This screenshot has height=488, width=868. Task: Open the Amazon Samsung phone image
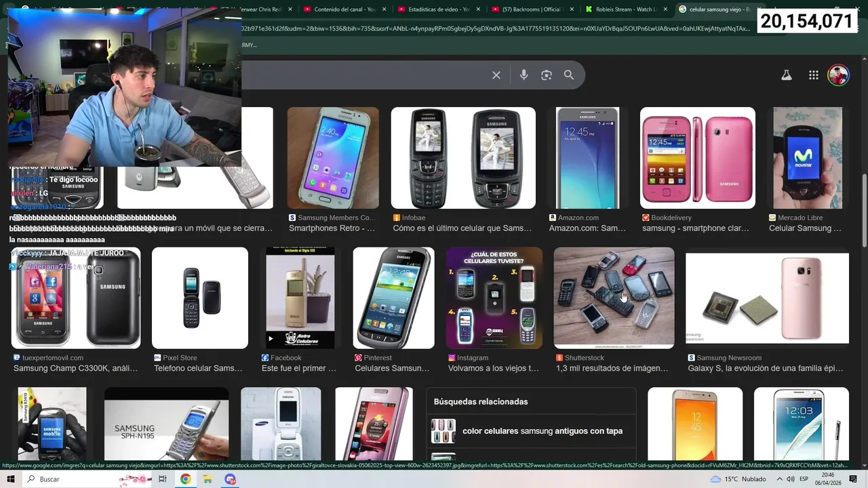click(587, 158)
